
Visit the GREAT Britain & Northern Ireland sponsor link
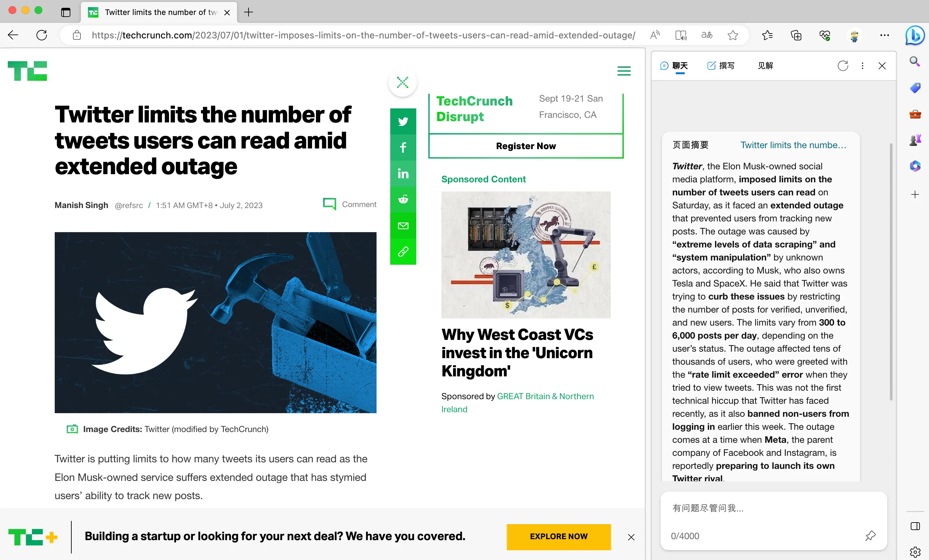[518, 402]
